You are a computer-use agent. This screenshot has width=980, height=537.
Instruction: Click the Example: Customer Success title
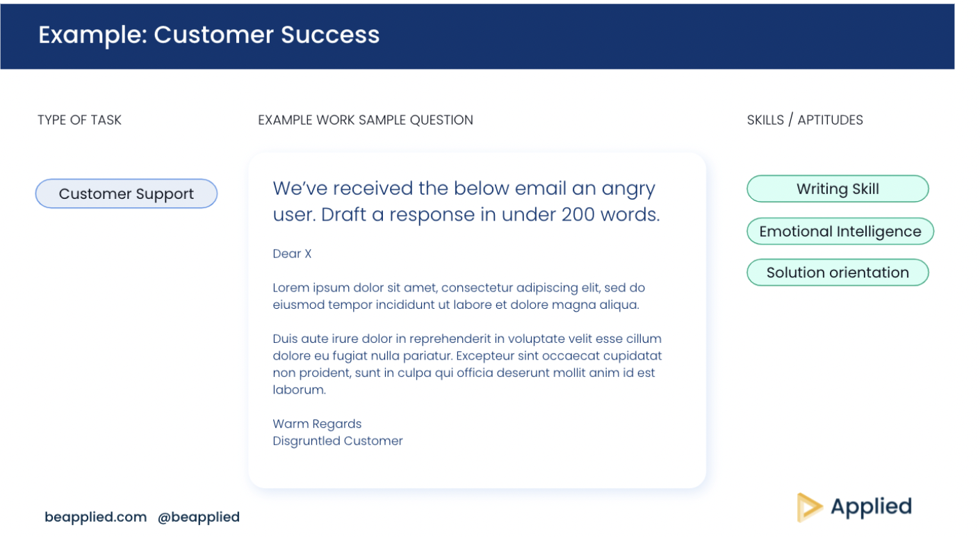209,35
